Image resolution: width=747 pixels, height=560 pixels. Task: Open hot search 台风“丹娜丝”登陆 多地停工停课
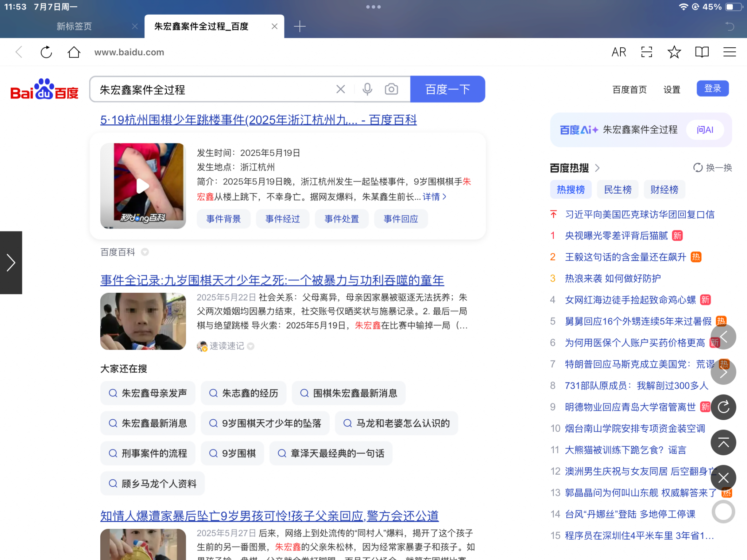click(630, 514)
